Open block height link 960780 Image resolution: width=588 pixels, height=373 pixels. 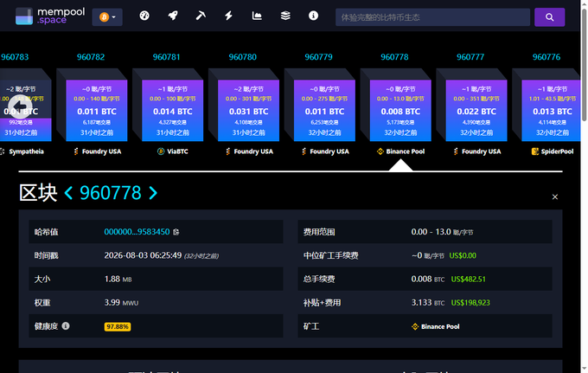(x=243, y=57)
